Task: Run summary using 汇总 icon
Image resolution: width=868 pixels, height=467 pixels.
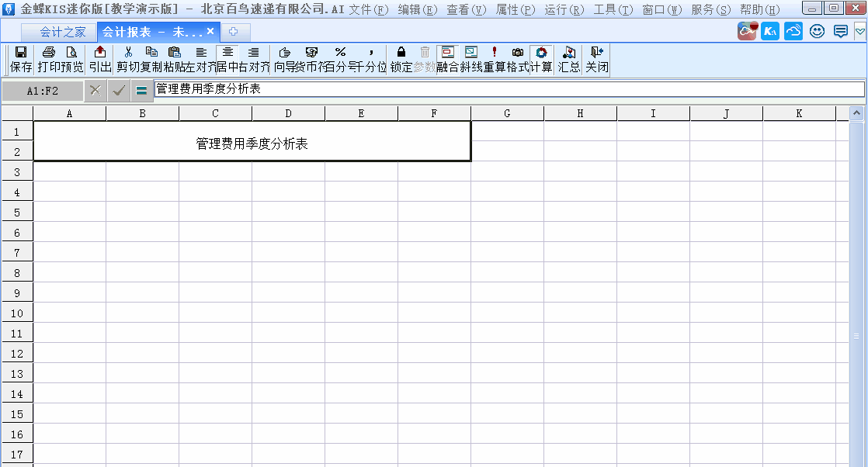Action: 569,54
